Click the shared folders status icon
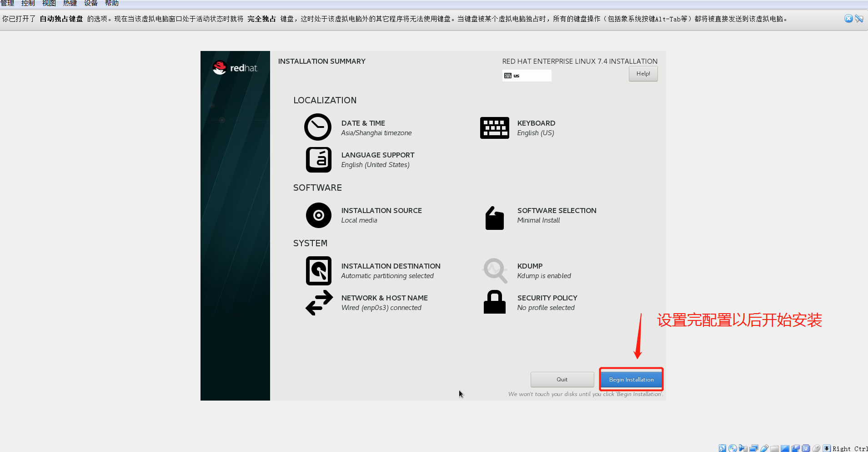This screenshot has height=452, width=868. click(774, 448)
